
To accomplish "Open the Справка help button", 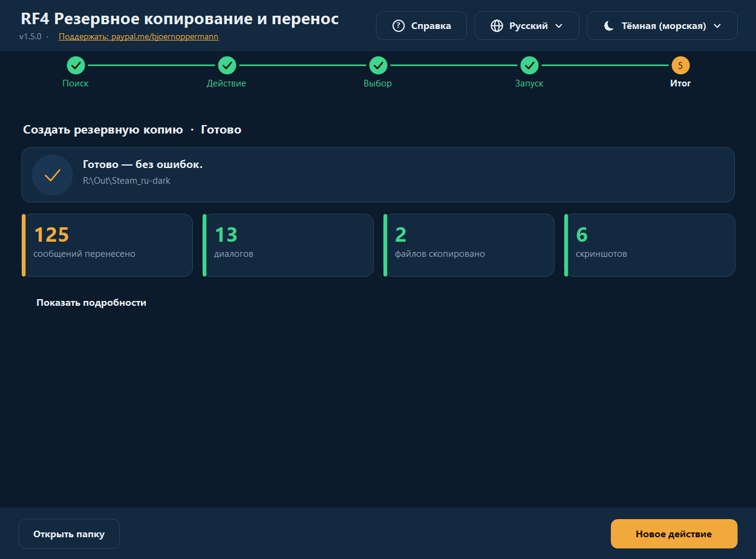I will coord(422,26).
